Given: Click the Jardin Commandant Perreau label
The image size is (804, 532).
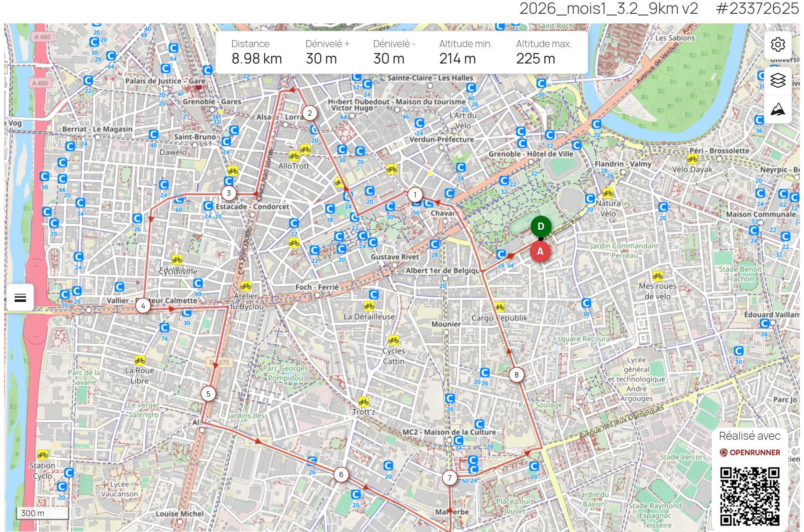Looking at the screenshot, I should coord(624,251).
